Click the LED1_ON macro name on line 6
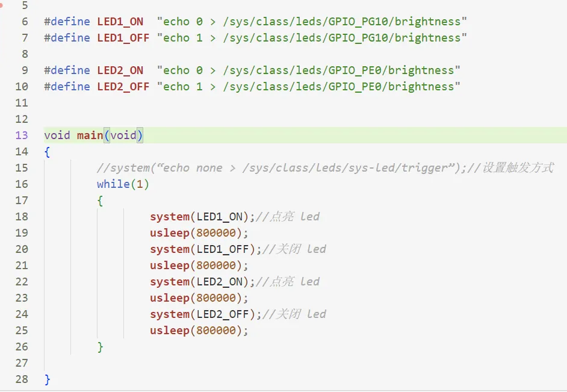Screen dimensions: 567x392 (120, 22)
